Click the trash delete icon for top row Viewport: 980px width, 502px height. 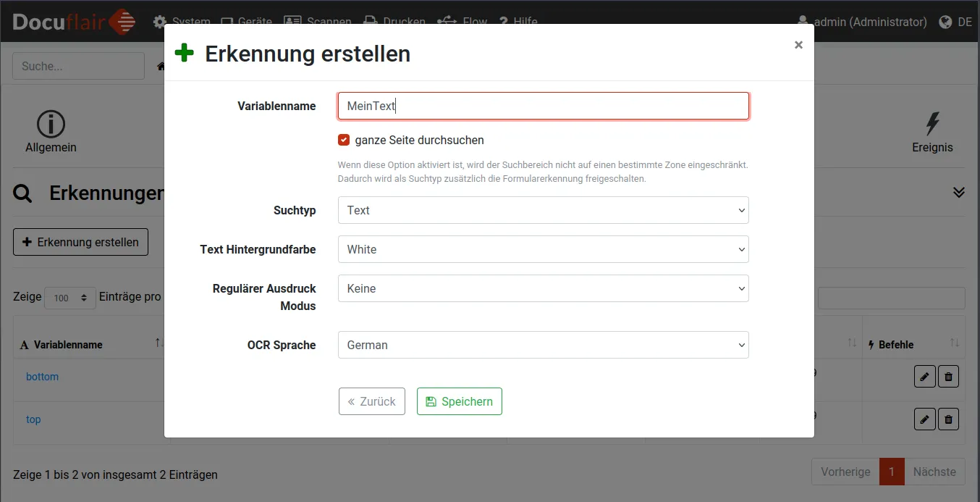coord(948,419)
